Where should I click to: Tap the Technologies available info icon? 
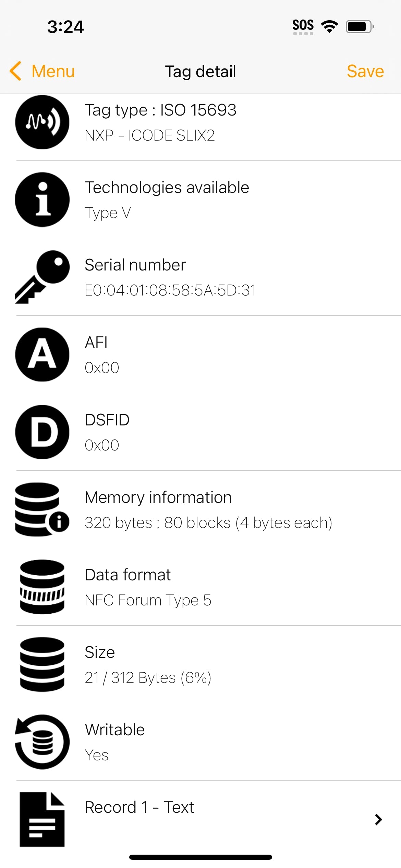tap(42, 200)
